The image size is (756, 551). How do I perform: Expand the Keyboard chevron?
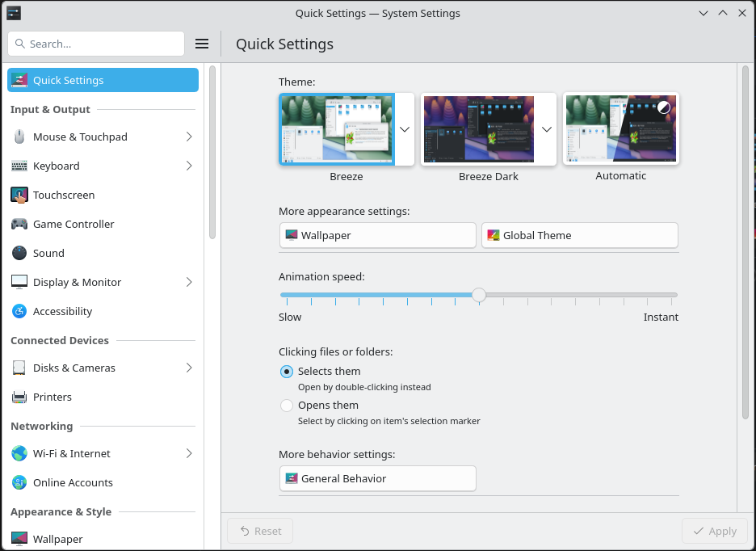189,166
